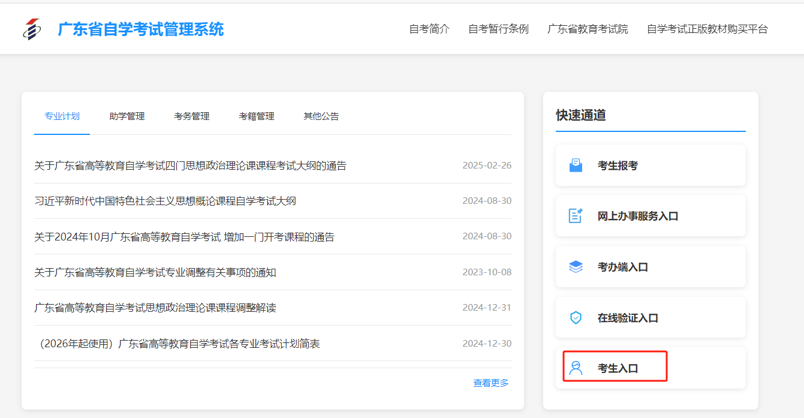
Task: Open notice about 四门思想政治理论课课程考试大纲
Action: [190, 166]
